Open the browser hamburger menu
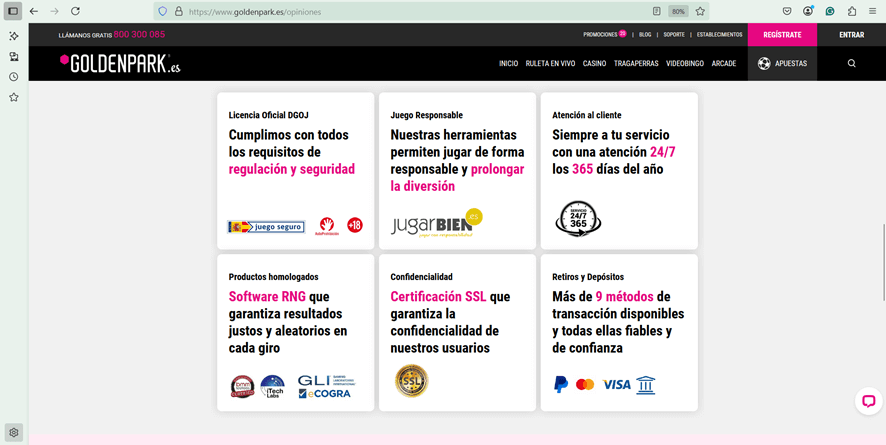Screen dimensions: 886x445 [x=873, y=11]
